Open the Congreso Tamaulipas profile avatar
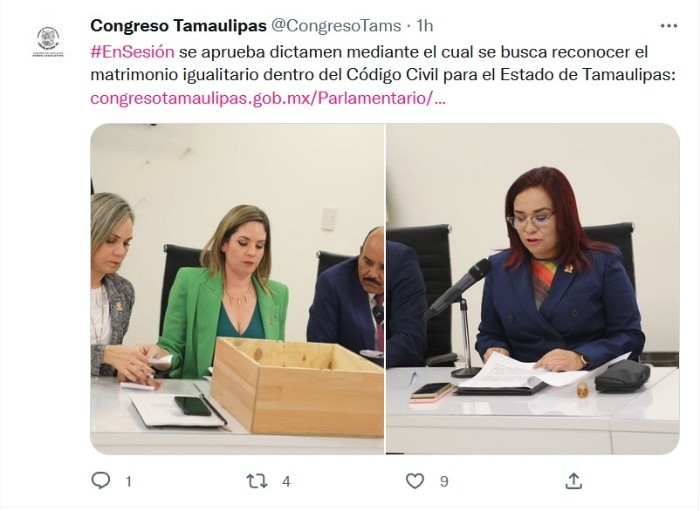Image resolution: width=700 pixels, height=511 pixels. coord(48,41)
